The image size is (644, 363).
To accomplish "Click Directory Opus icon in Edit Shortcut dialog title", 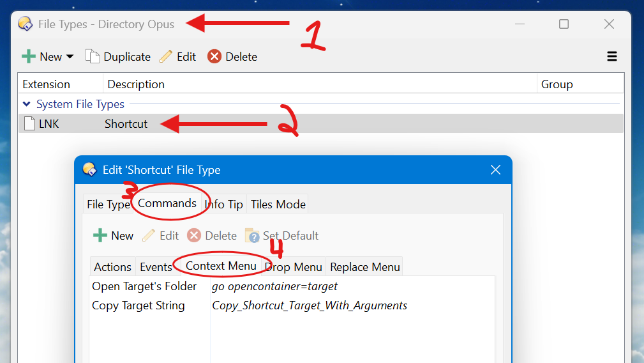I will [89, 169].
